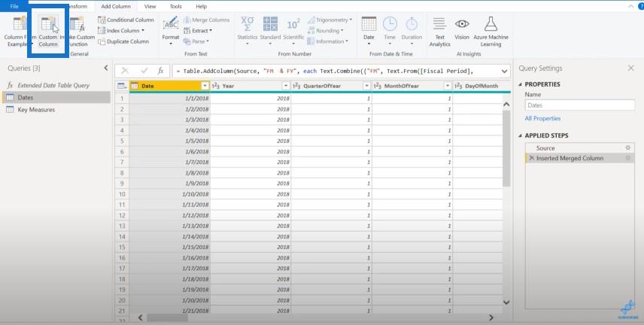Collapse the APPLIED STEPS section
This screenshot has height=325, width=644.
pyautogui.click(x=521, y=135)
